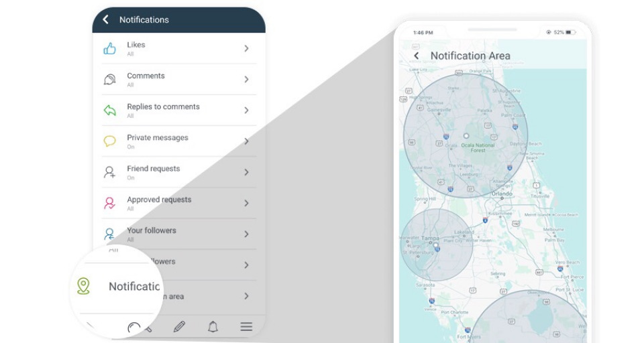Expand the Likes row chevron
Screen dimensions: 644x343
[x=246, y=48]
